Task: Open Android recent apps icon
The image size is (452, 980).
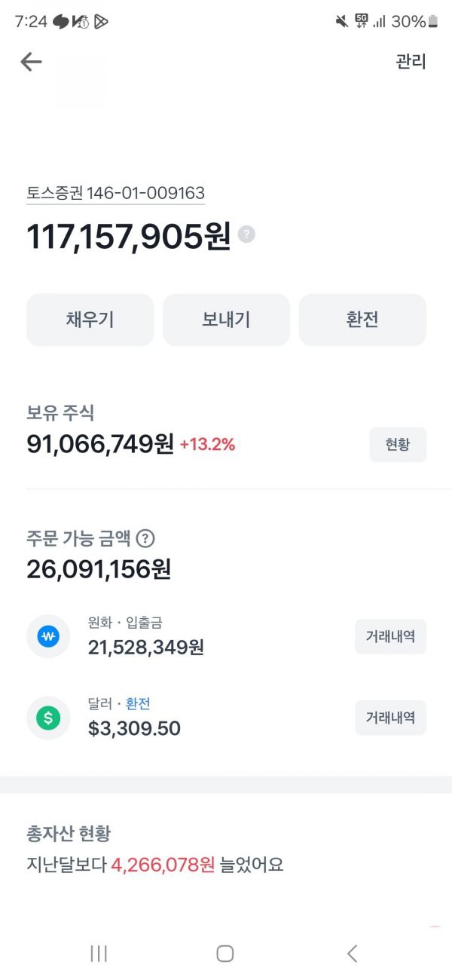Action: (99, 953)
